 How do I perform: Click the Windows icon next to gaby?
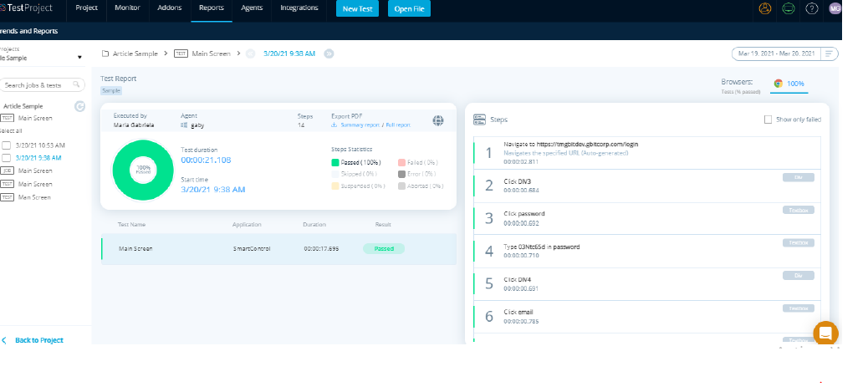(184, 125)
